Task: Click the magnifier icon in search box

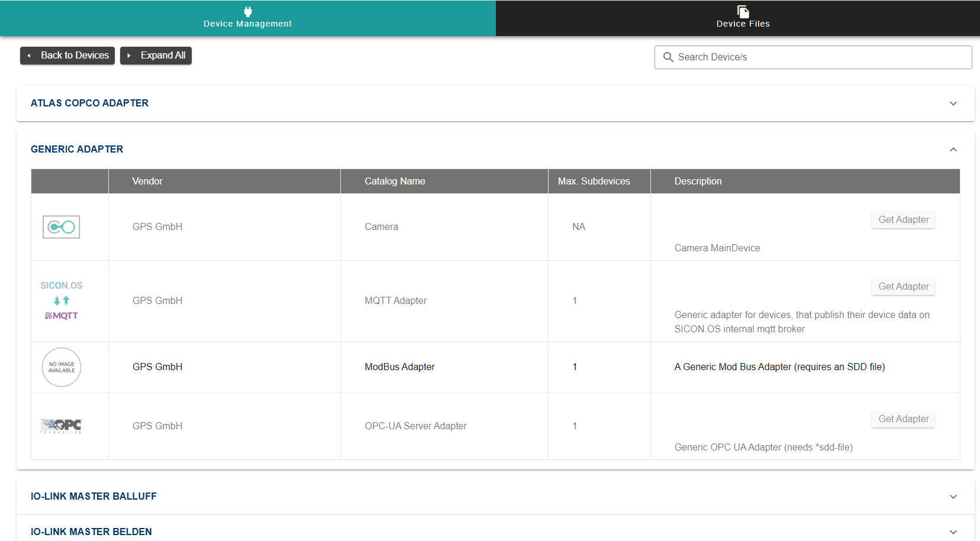Action: pyautogui.click(x=668, y=57)
